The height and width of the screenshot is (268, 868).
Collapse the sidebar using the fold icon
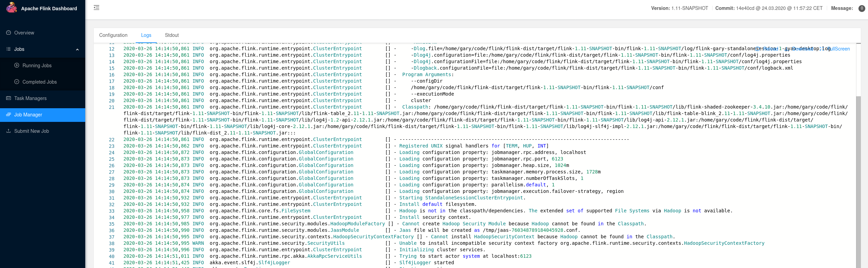[96, 8]
